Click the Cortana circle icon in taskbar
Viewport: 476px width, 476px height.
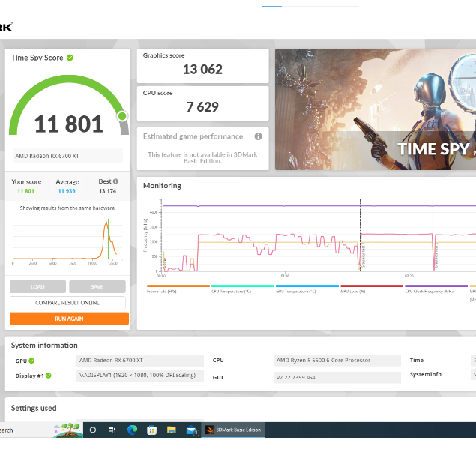(93, 430)
